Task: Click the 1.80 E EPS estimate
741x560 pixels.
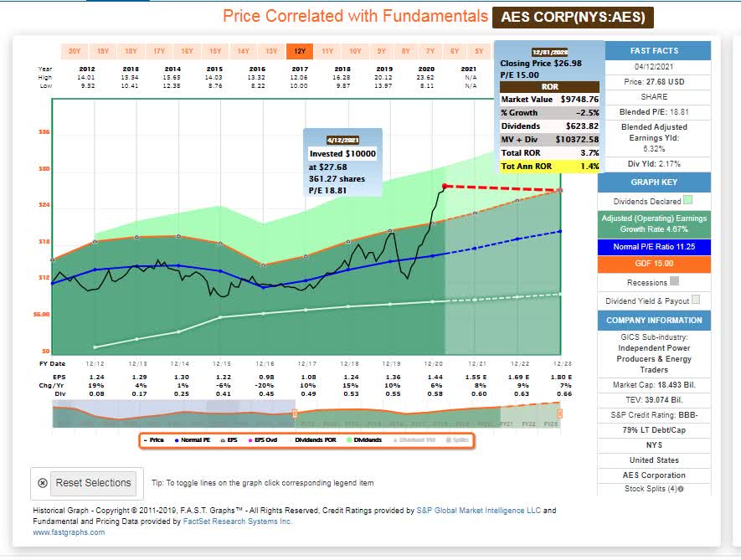Action: (561, 378)
